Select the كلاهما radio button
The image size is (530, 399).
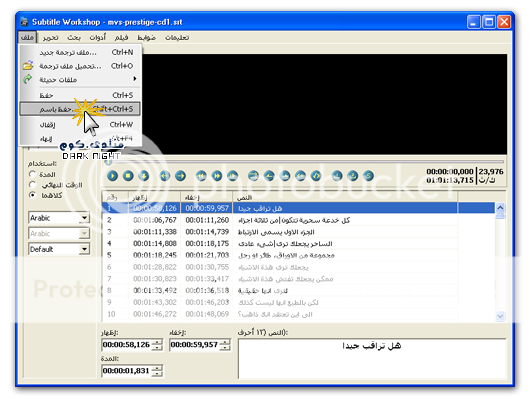(32, 195)
